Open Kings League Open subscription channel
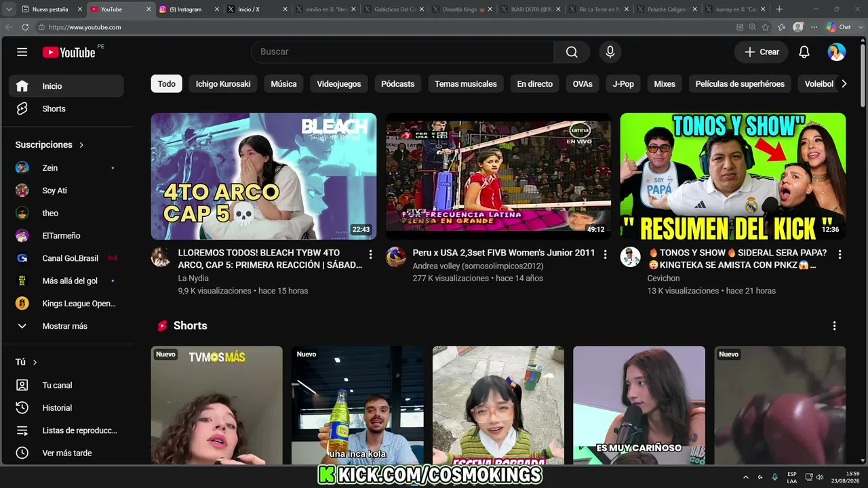Viewport: 868px width, 488px height. click(x=66, y=304)
